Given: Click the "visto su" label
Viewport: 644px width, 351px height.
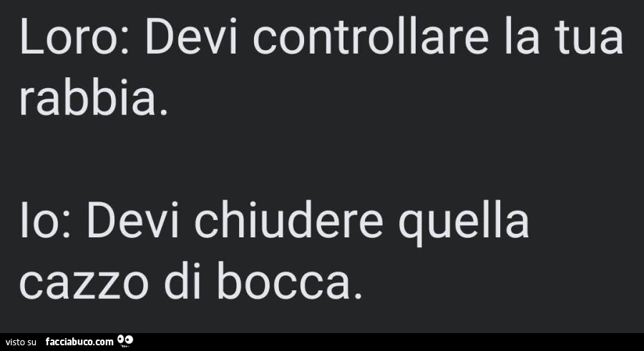Looking at the screenshot, I should [x=21, y=342].
